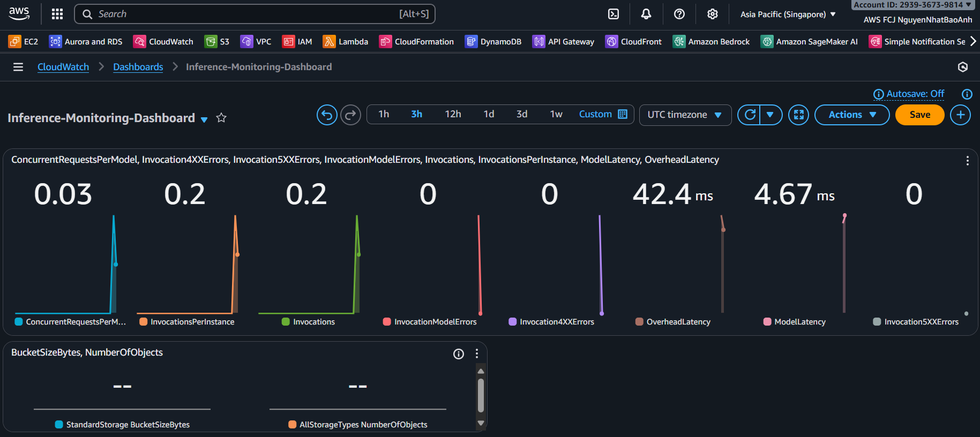The width and height of the screenshot is (980, 437).
Task: Select the 1h time range
Action: point(384,114)
